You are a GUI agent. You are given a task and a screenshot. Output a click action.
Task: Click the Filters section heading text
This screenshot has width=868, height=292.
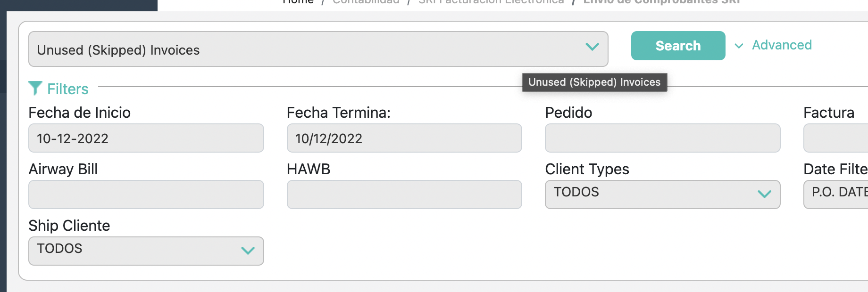click(68, 89)
